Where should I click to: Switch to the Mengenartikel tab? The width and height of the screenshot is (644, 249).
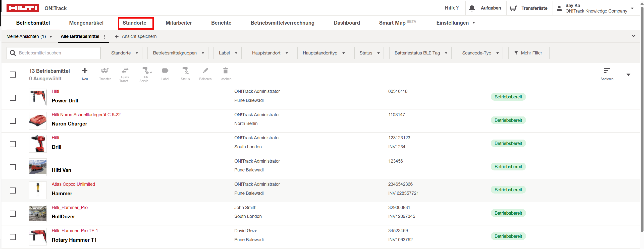[86, 23]
